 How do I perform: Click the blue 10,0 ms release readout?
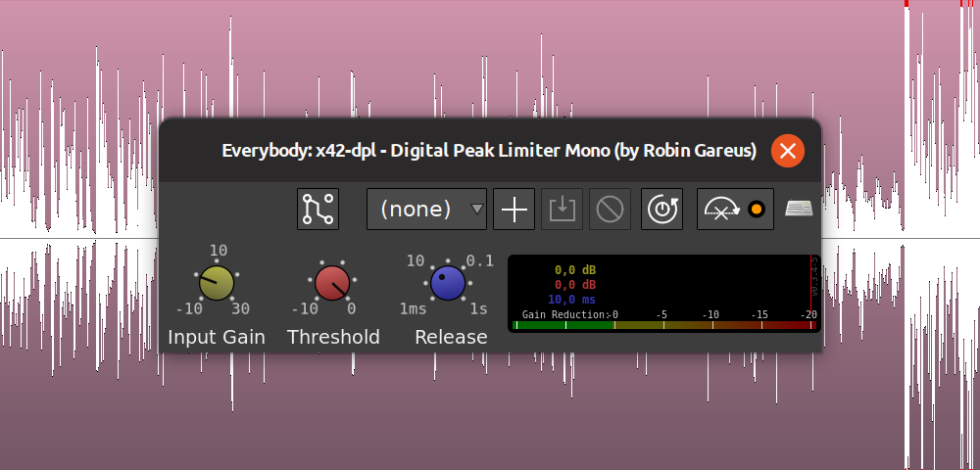tap(571, 300)
